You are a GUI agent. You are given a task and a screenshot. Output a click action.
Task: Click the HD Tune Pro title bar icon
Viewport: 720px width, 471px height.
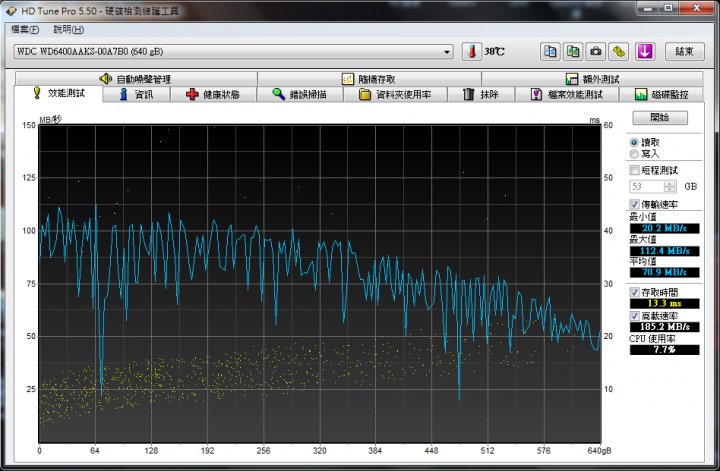[x=11, y=11]
